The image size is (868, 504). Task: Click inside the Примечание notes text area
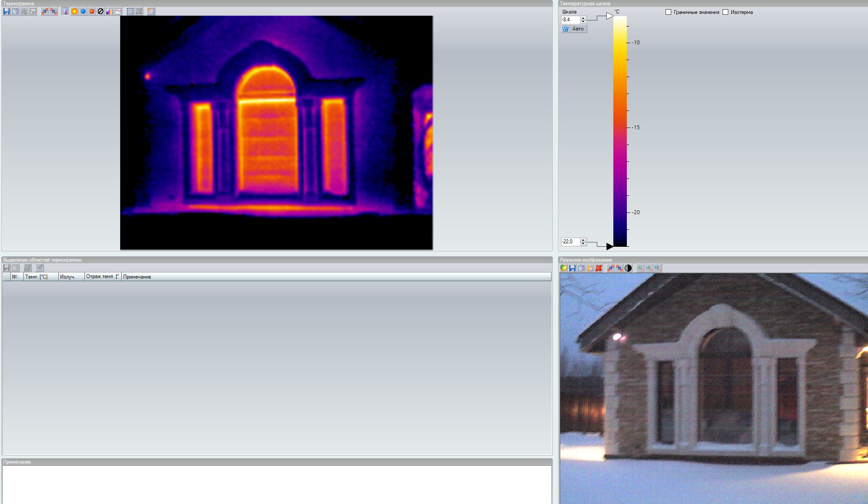277,484
